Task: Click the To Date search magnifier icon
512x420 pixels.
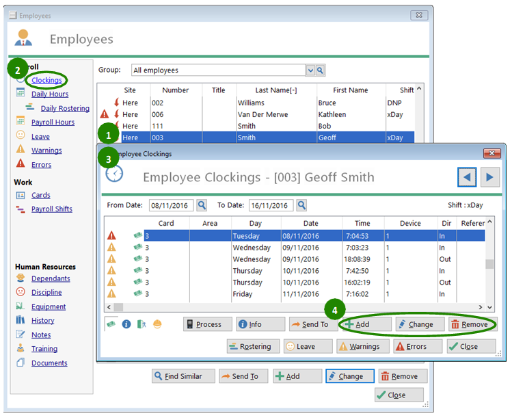Action: [301, 205]
